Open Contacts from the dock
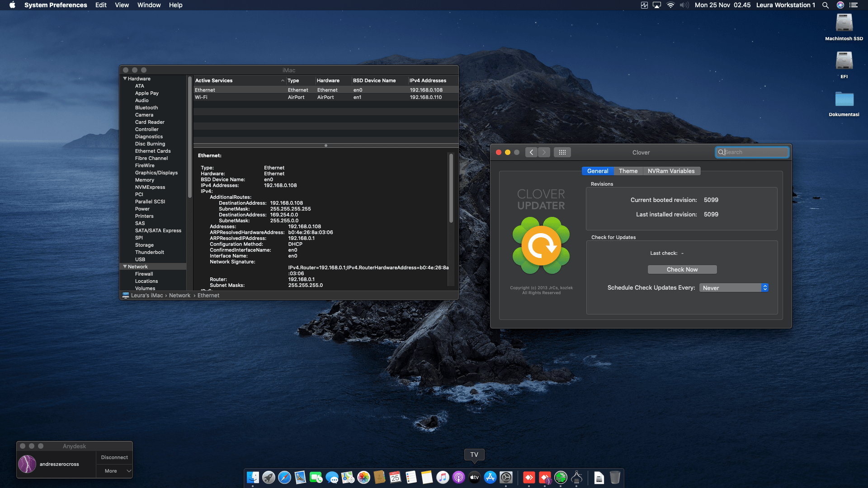The image size is (868, 488). 379,478
